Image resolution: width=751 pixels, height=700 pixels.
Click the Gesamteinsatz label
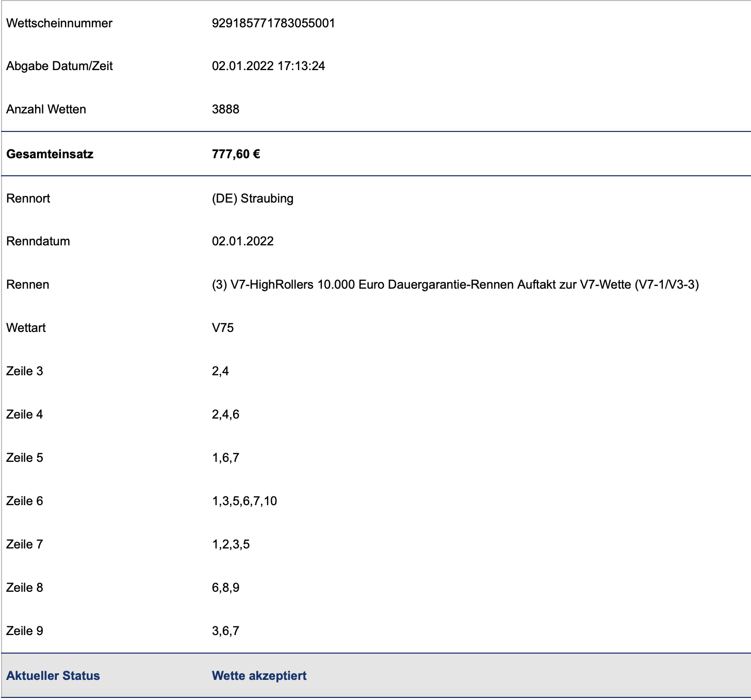[x=50, y=154]
